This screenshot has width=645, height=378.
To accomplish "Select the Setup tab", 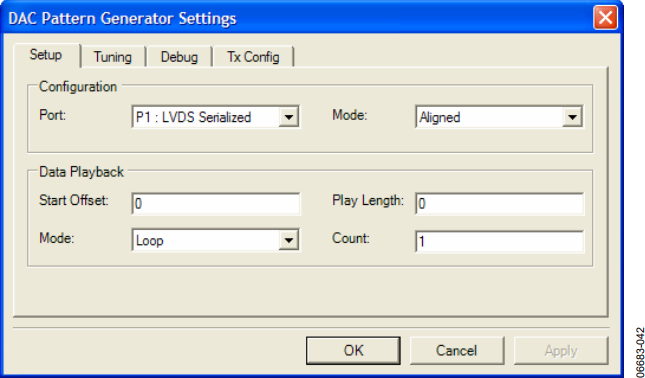I will tap(46, 55).
